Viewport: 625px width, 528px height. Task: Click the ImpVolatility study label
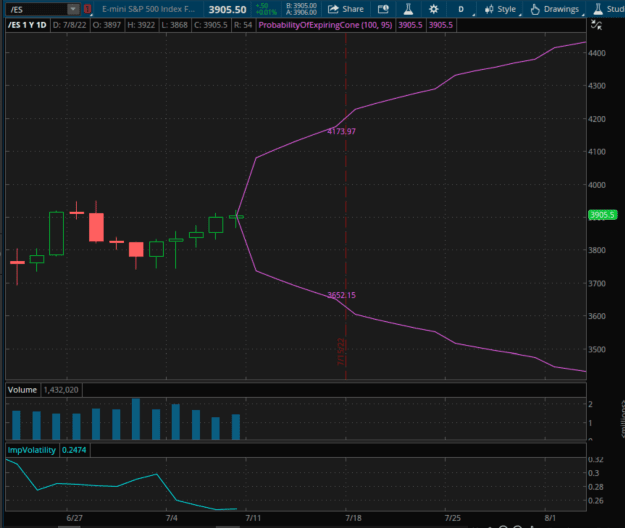pyautogui.click(x=31, y=450)
